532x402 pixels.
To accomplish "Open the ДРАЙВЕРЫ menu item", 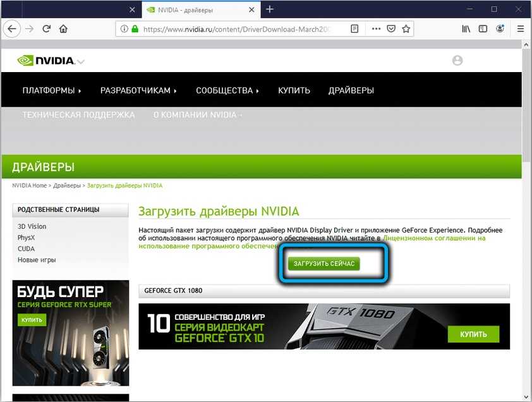I will click(351, 90).
